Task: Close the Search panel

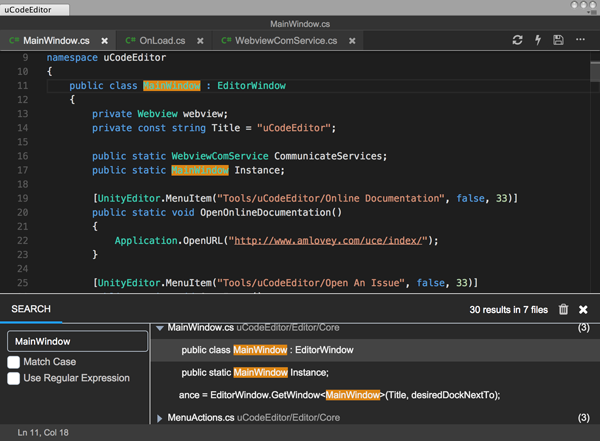Action: point(583,309)
